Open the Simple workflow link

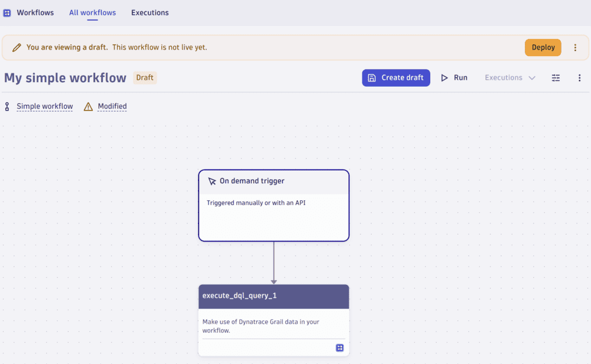pos(44,106)
